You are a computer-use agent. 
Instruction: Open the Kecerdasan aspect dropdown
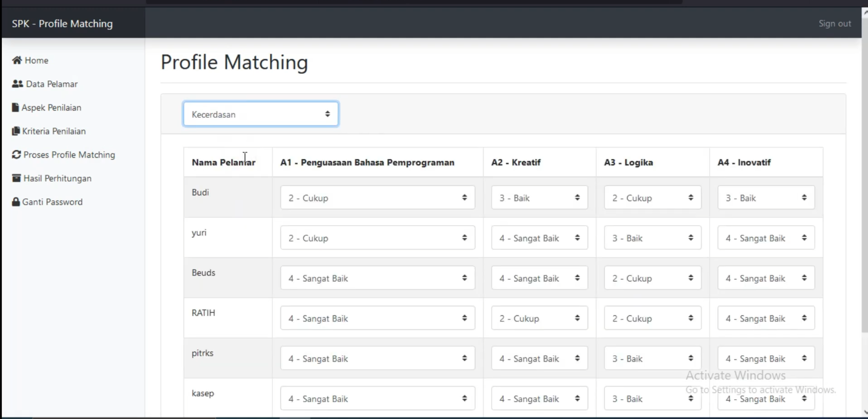click(260, 114)
